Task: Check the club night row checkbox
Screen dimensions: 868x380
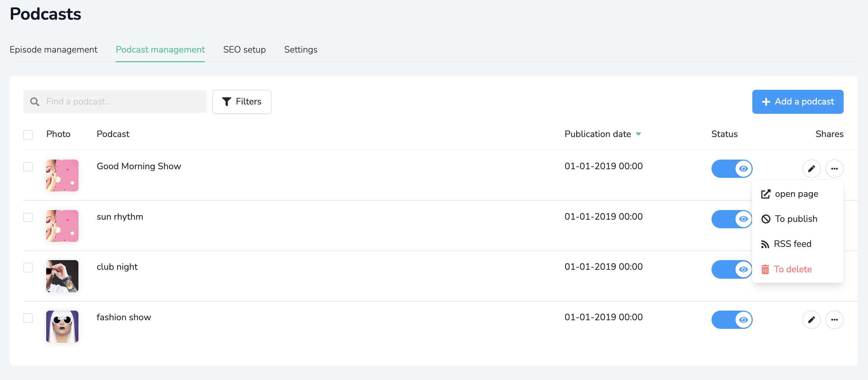Action: point(28,268)
